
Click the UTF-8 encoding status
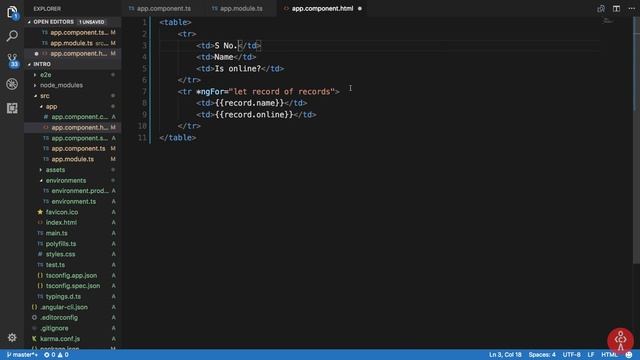[x=571, y=355]
